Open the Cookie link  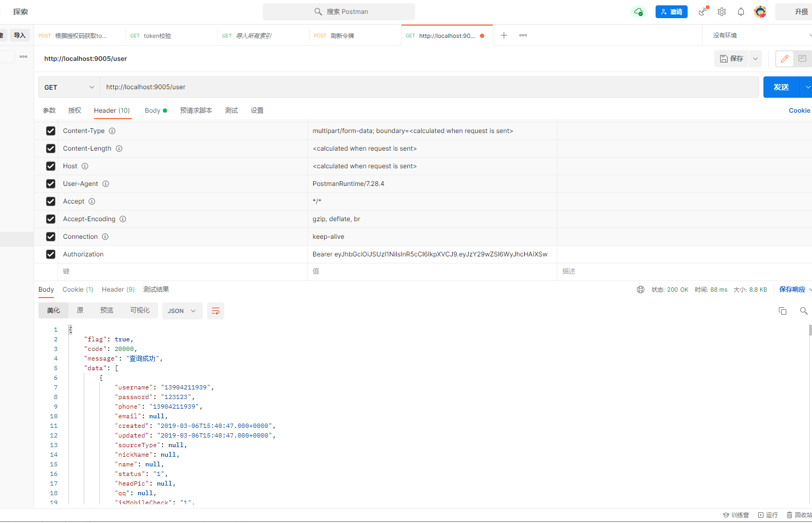point(799,111)
